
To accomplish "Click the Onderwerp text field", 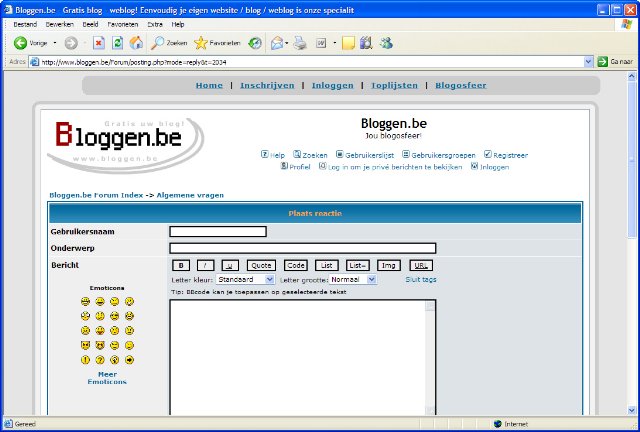I will coord(303,248).
